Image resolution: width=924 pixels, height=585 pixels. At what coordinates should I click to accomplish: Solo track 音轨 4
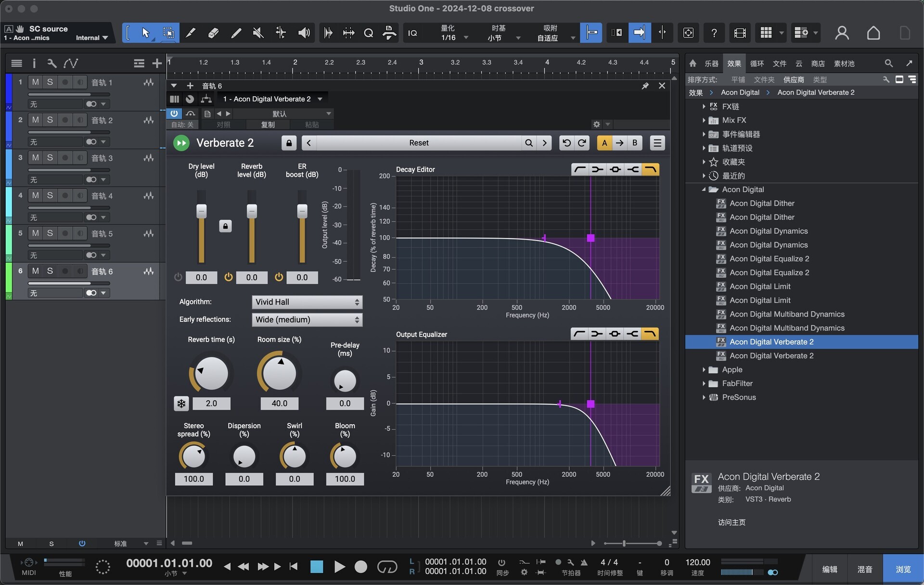(x=50, y=195)
